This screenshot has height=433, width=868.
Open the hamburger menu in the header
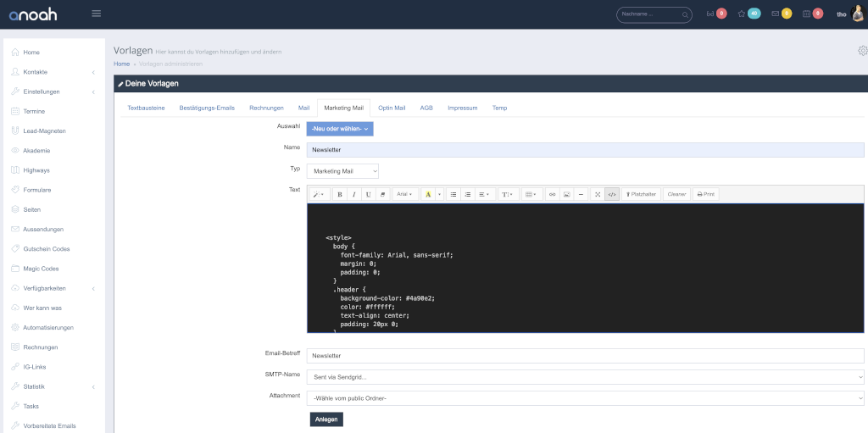point(96,14)
